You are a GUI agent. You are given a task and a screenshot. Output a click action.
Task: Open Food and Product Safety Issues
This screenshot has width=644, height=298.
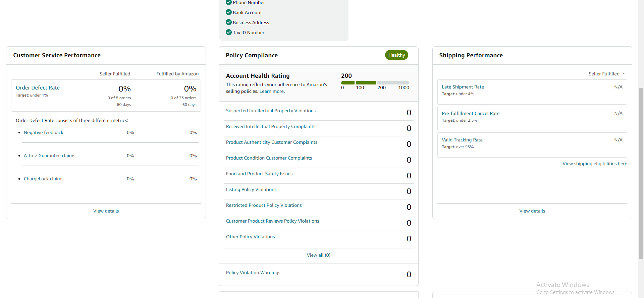(259, 174)
